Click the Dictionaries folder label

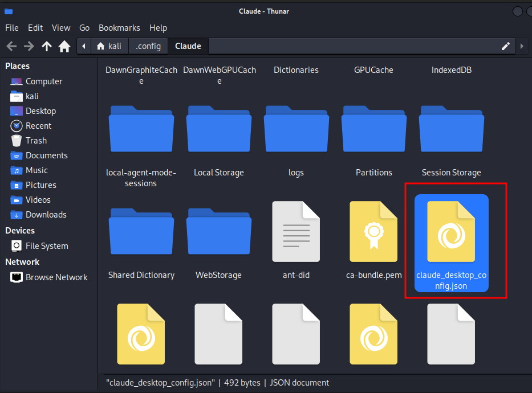point(296,70)
